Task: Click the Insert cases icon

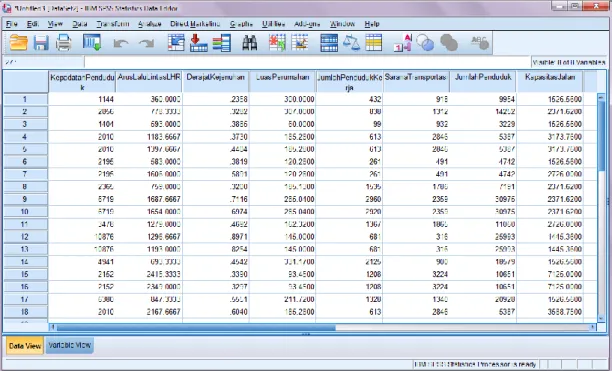Action: (x=277, y=43)
